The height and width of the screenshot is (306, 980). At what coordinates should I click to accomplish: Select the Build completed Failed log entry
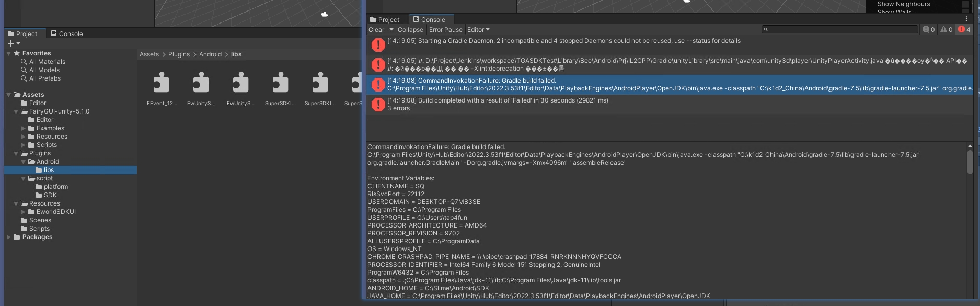point(670,105)
